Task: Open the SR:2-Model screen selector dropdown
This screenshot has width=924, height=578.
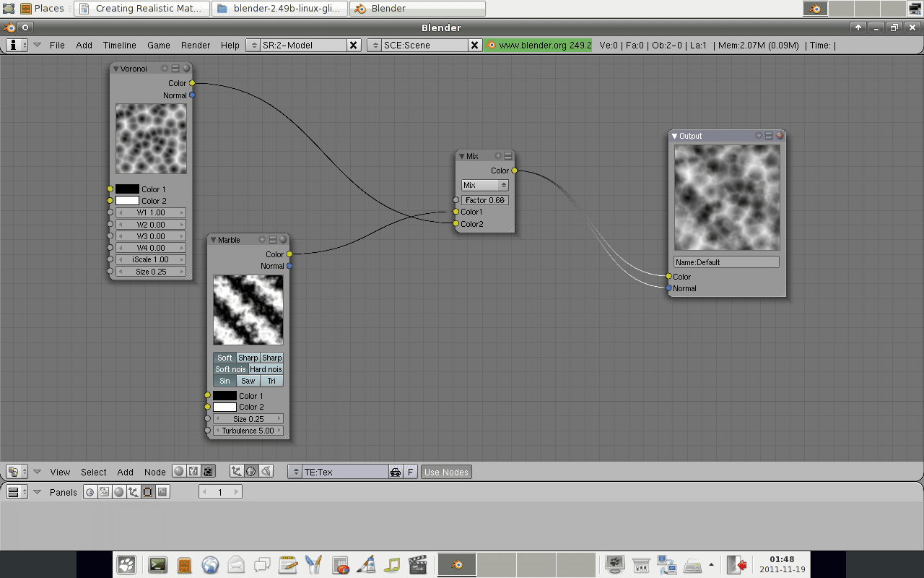Action: pyautogui.click(x=253, y=45)
